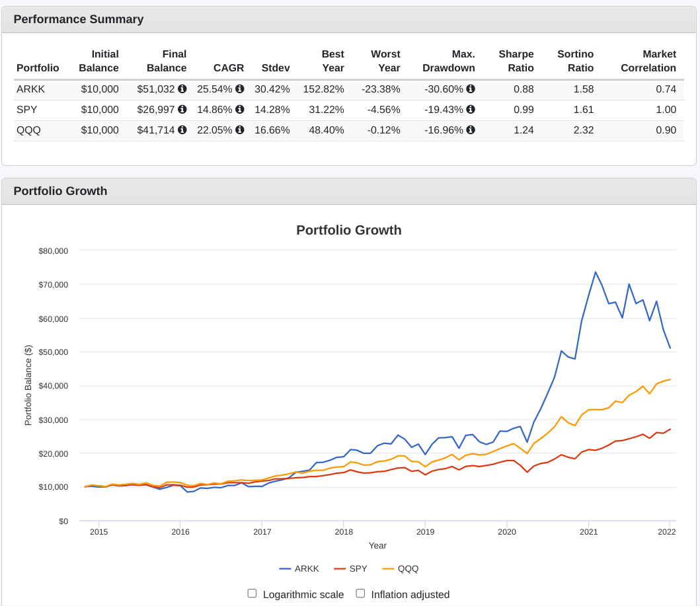Click the QQQ portfolio name cell
700x606 pixels.
(28, 130)
